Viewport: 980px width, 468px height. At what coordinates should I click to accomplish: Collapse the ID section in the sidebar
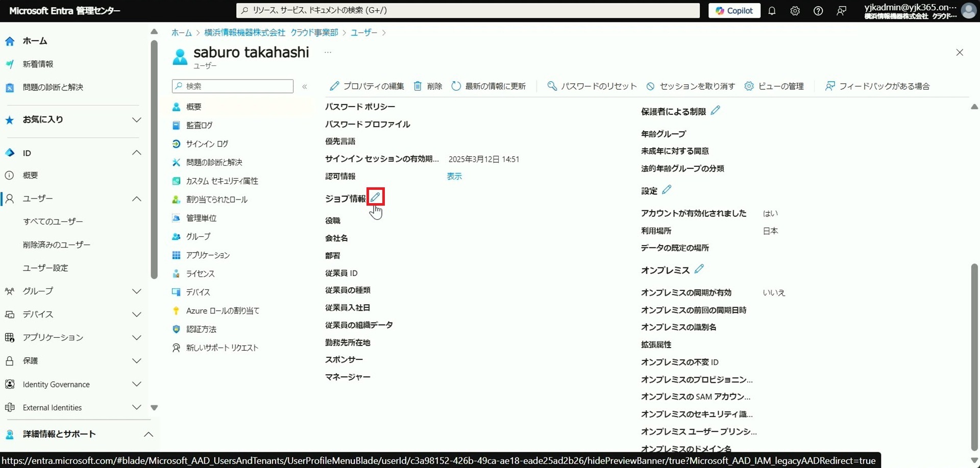[x=136, y=153]
